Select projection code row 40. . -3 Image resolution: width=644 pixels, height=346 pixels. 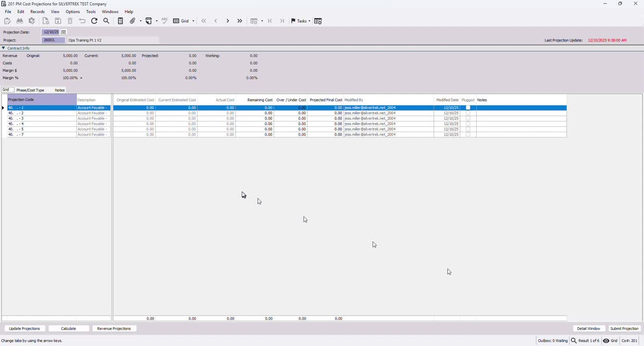pyautogui.click(x=42, y=118)
